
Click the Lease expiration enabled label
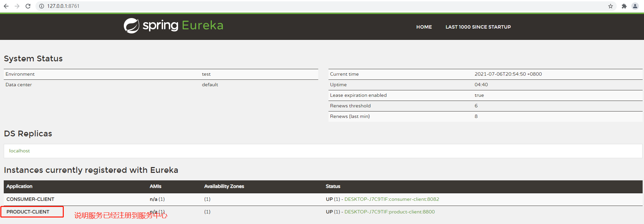(x=358, y=95)
